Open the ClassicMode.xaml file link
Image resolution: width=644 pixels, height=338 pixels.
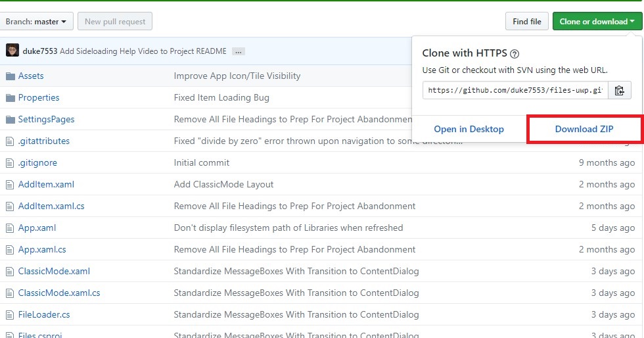(54, 272)
